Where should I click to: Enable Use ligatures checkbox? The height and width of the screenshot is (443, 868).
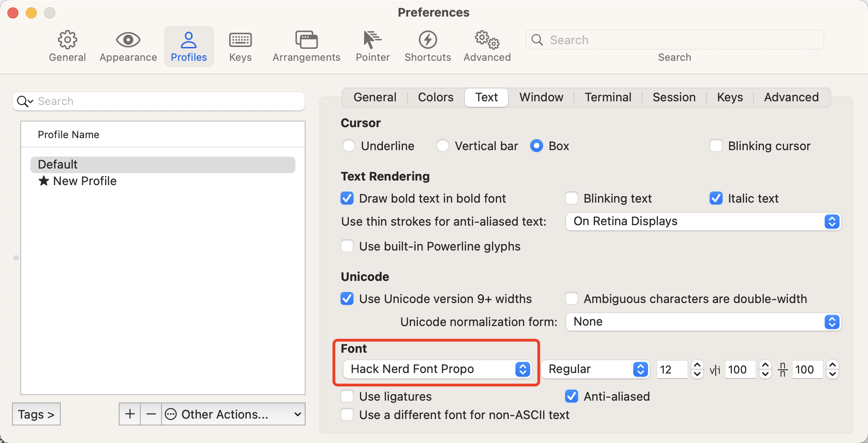click(347, 396)
